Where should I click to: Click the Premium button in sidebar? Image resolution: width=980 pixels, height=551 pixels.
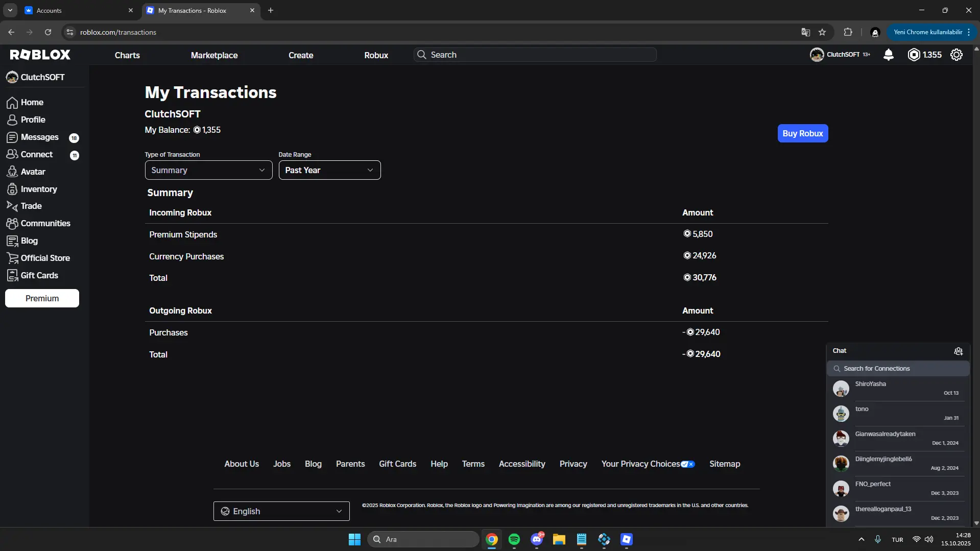point(42,298)
